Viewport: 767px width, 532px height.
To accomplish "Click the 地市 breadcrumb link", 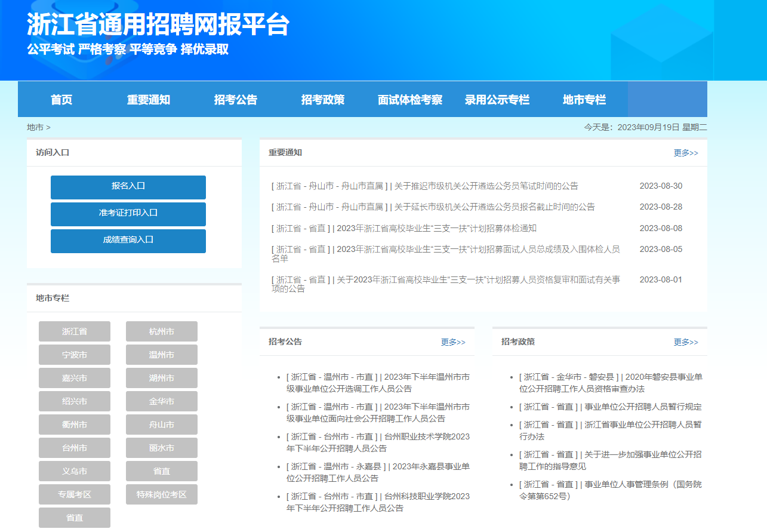I will [x=30, y=127].
